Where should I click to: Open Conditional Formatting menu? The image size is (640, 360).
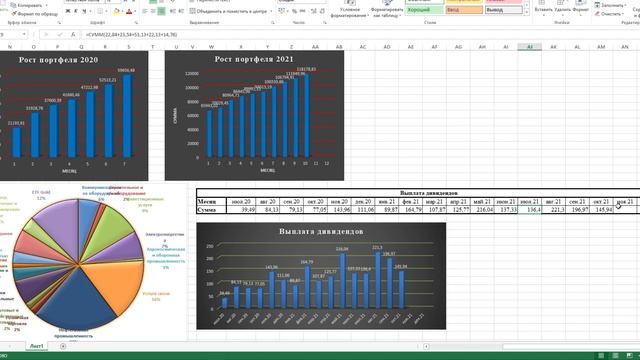(349, 10)
